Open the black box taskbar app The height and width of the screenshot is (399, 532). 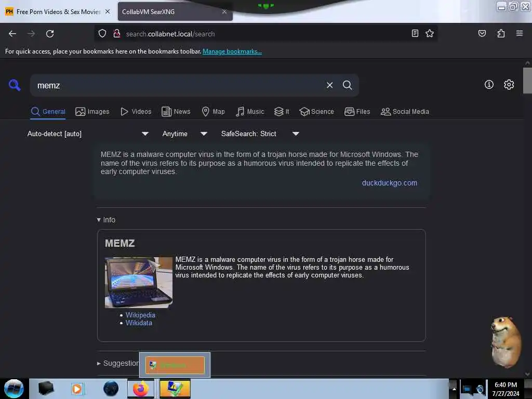[46, 389]
